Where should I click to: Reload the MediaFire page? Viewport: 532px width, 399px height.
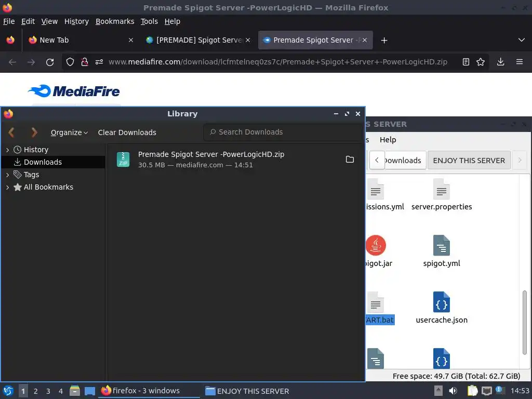50,62
